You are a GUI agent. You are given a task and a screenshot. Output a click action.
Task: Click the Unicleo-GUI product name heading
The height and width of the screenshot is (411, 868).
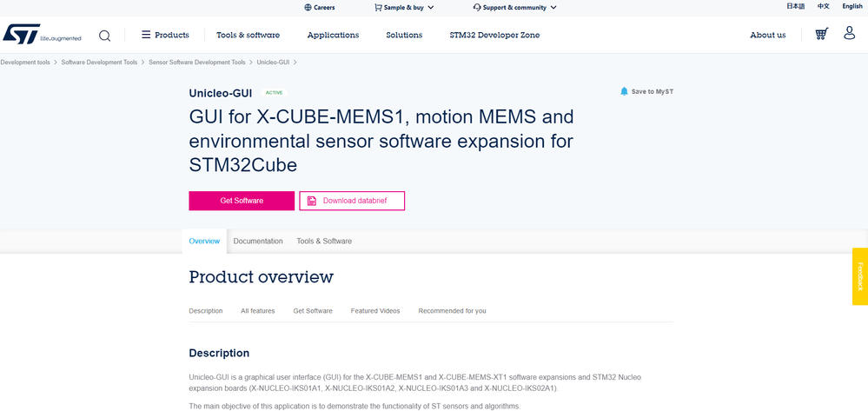coord(221,94)
